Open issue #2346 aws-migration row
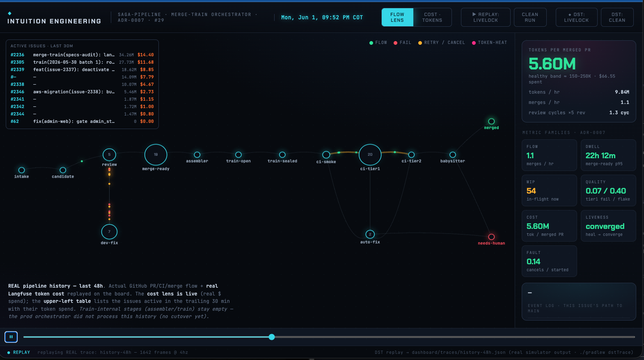Image resolution: width=644 pixels, height=360 pixels. (x=82, y=92)
